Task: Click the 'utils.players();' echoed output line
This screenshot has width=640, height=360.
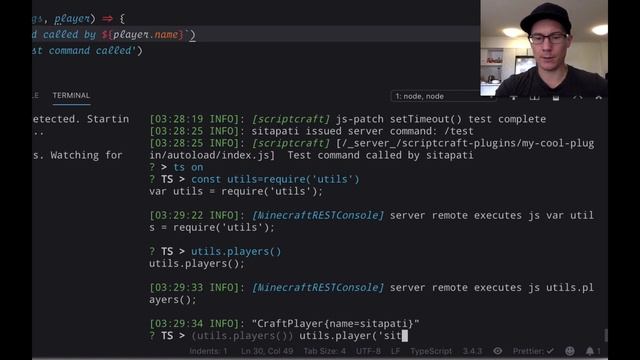Action: click(197, 264)
